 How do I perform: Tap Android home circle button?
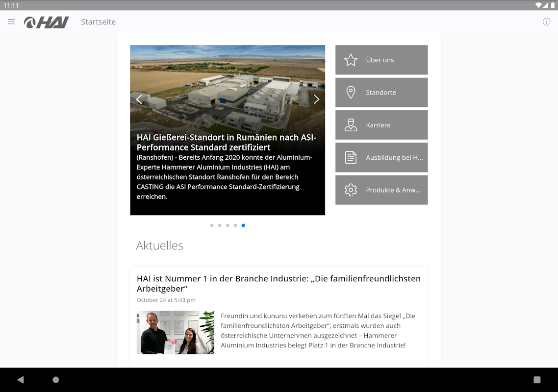56,380
